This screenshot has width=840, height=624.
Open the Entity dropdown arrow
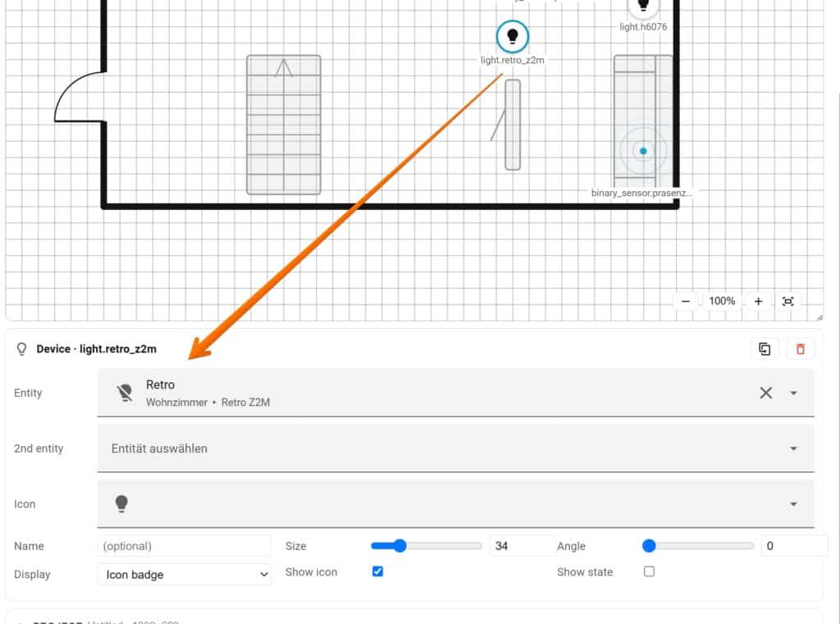click(x=793, y=393)
